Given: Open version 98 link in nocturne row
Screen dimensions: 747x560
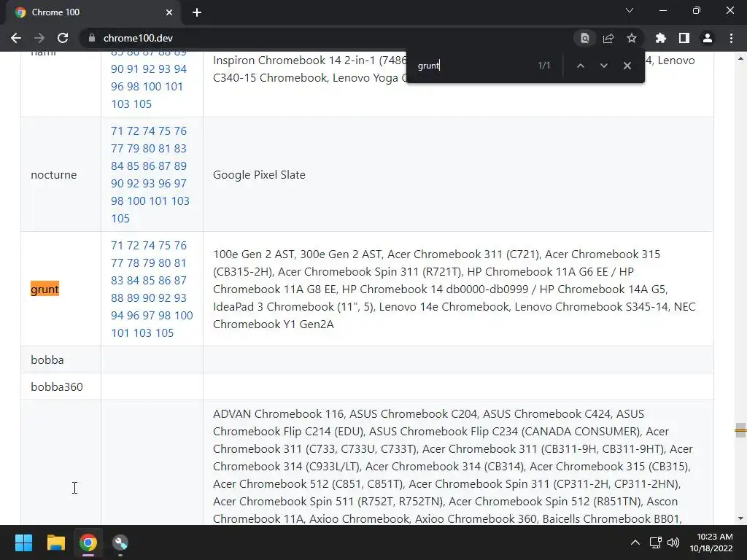Looking at the screenshot, I should click(117, 201).
